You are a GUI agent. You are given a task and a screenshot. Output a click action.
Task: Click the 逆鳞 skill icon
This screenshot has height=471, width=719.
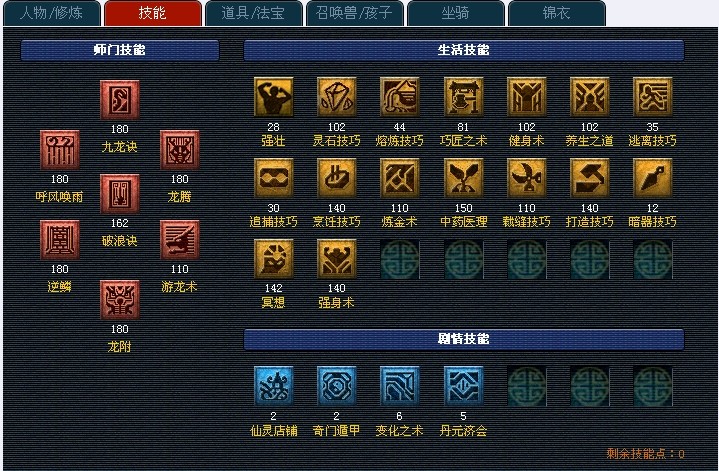click(x=60, y=239)
